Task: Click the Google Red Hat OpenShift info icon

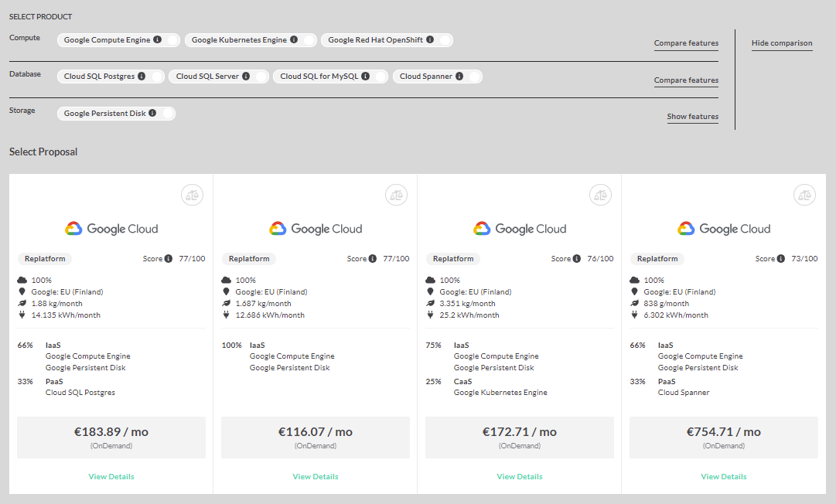Action: tap(430, 39)
